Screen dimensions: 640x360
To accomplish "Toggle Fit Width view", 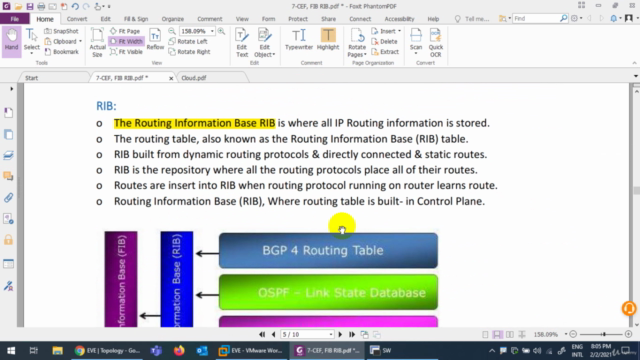I will [126, 41].
